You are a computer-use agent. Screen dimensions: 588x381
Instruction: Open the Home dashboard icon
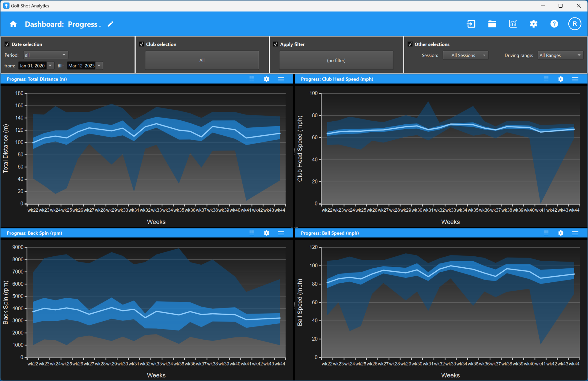[13, 24]
